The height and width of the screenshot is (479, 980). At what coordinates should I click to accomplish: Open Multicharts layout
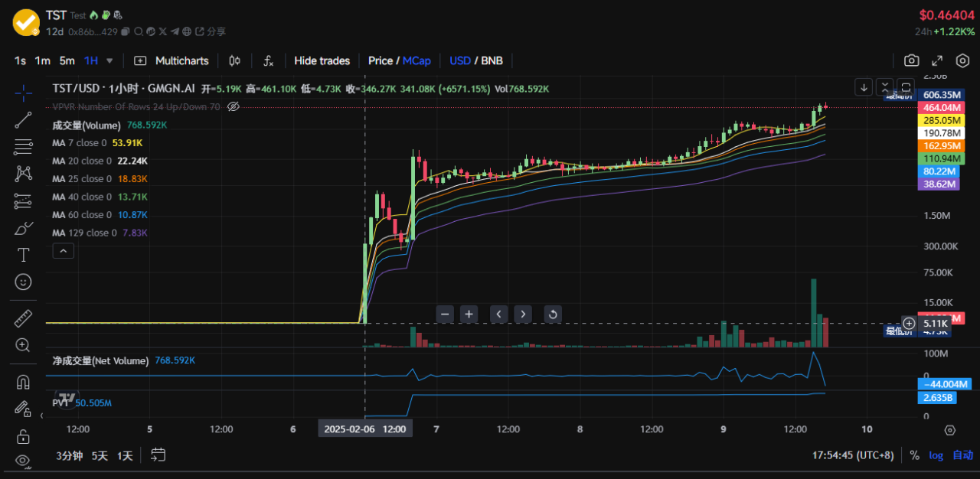(171, 60)
